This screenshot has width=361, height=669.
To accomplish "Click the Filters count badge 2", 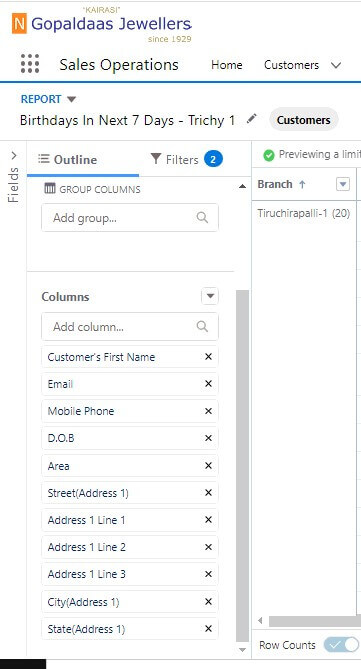I will tap(213, 160).
